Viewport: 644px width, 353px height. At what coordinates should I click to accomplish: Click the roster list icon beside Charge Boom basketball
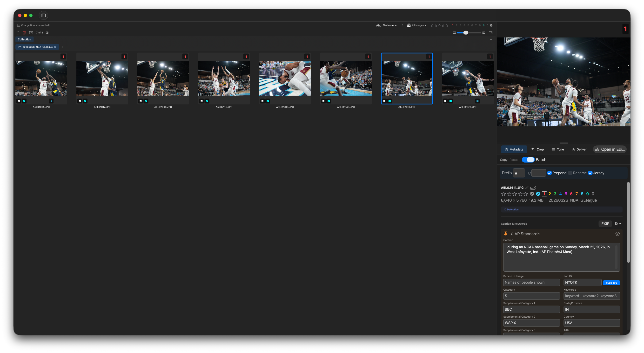click(18, 25)
